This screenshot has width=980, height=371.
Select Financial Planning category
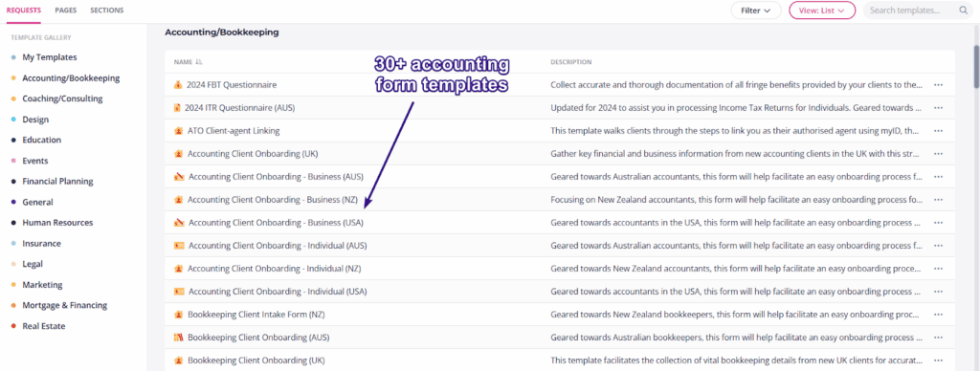click(x=57, y=181)
